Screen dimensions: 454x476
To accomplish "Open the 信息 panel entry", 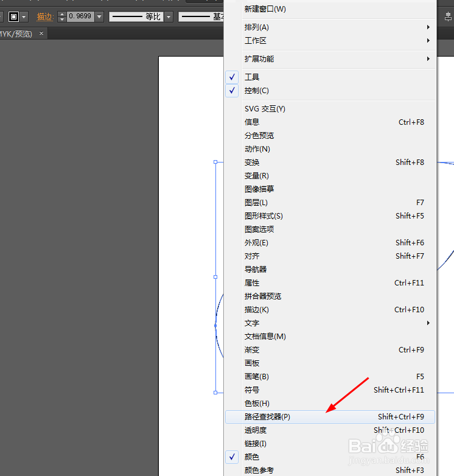I will [x=330, y=122].
